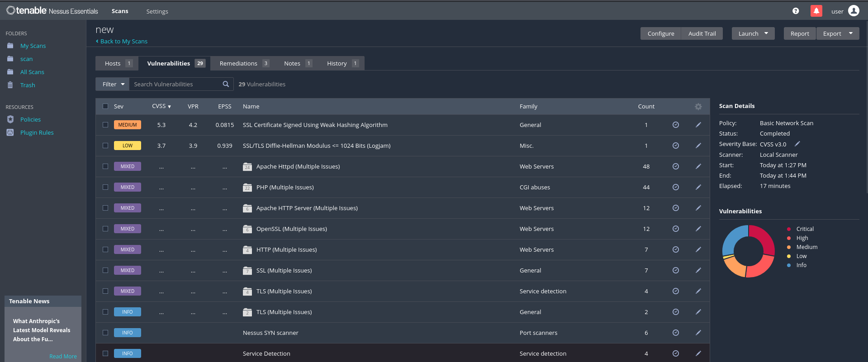Image resolution: width=868 pixels, height=362 pixels.
Task: Check the Nessus SYN scanner row checkbox
Action: click(105, 333)
